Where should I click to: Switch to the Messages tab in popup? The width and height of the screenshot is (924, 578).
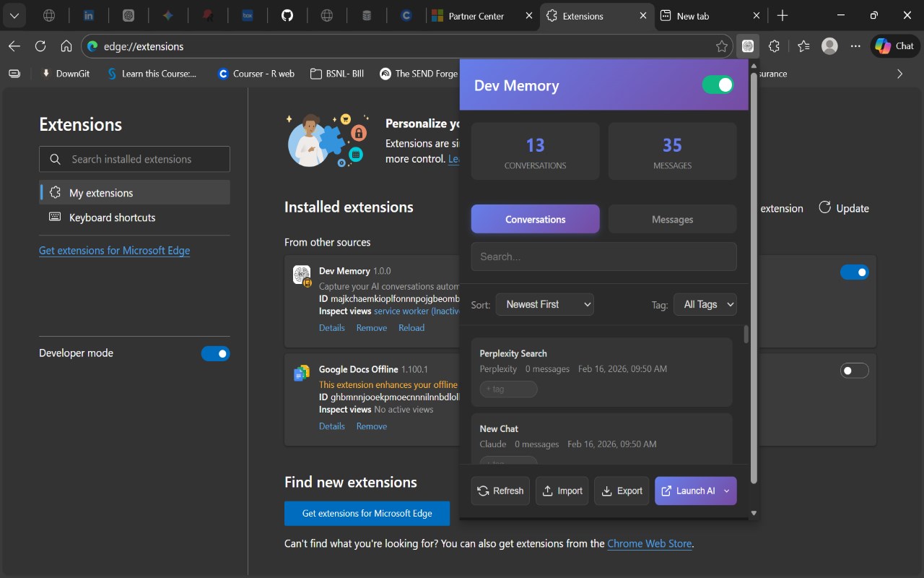click(673, 219)
